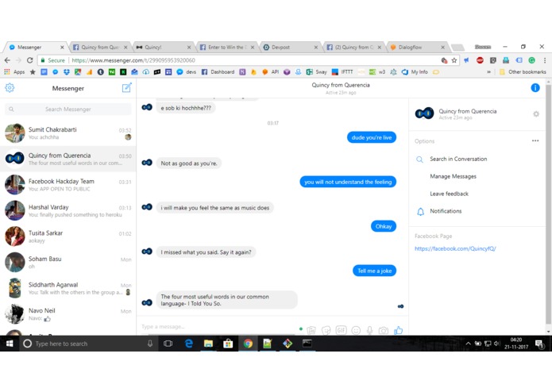This screenshot has width=552, height=392.
Task: Send a thumbs-up like
Action: (x=398, y=330)
